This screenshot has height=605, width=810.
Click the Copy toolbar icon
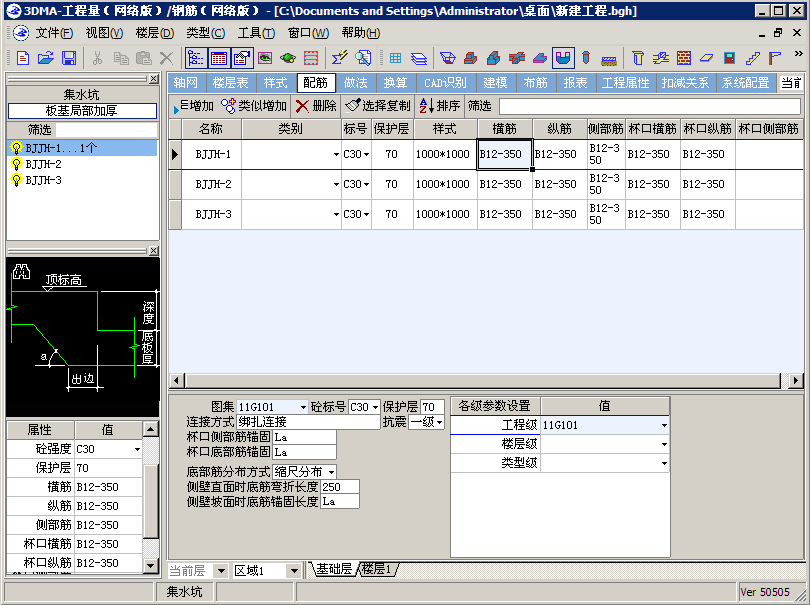(121, 58)
